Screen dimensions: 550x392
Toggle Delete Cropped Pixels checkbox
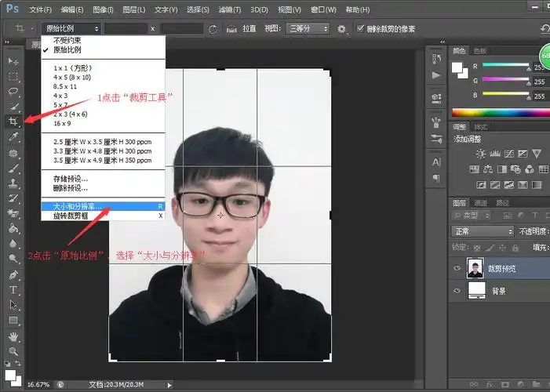click(360, 28)
